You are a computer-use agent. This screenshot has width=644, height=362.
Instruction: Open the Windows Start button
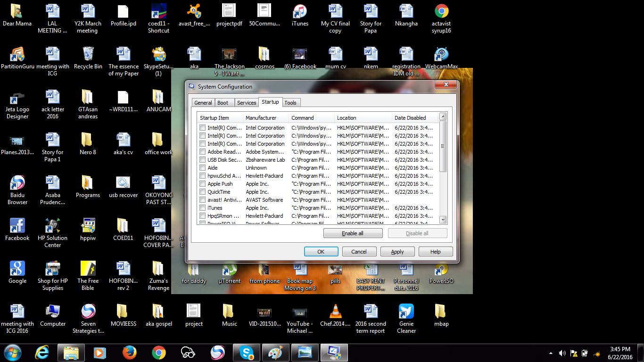coord(12,353)
